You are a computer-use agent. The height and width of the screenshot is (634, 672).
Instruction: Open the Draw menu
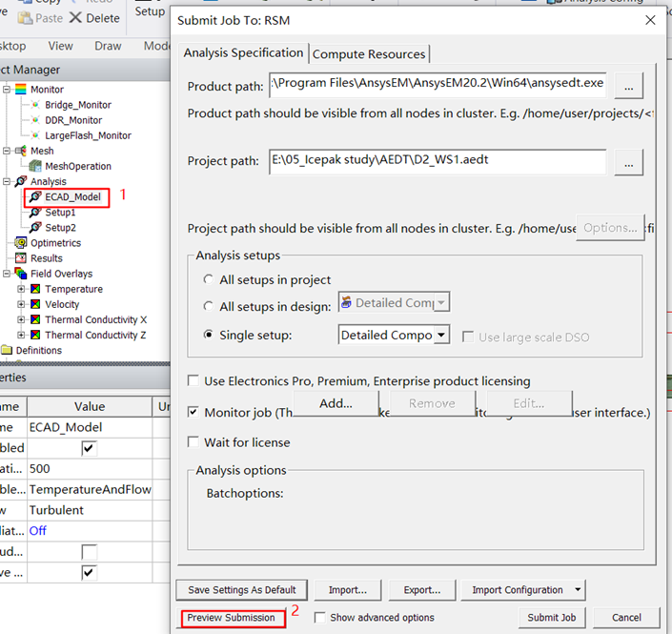point(108,46)
